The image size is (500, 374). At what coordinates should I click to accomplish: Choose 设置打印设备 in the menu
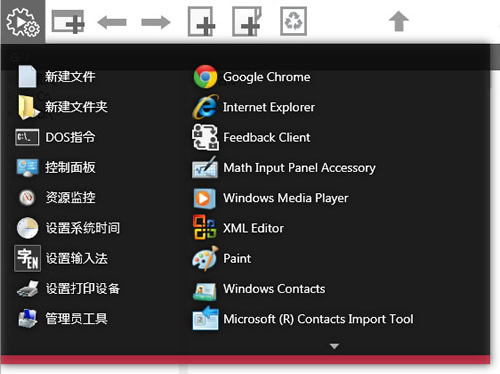point(83,289)
